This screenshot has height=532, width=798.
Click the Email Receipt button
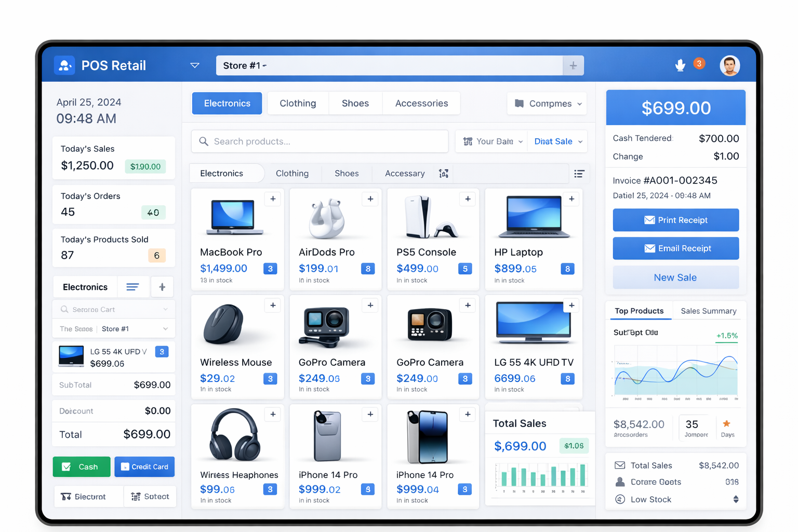[x=676, y=248]
